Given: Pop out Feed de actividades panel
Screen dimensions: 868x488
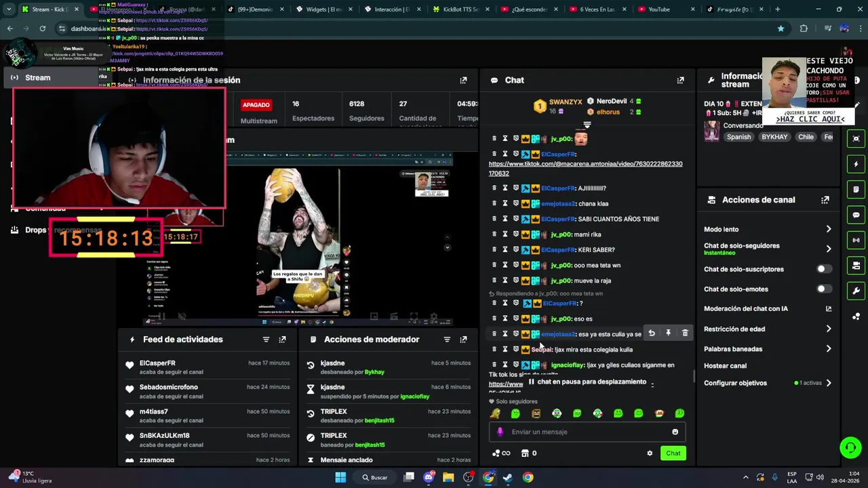Looking at the screenshot, I should (x=282, y=340).
